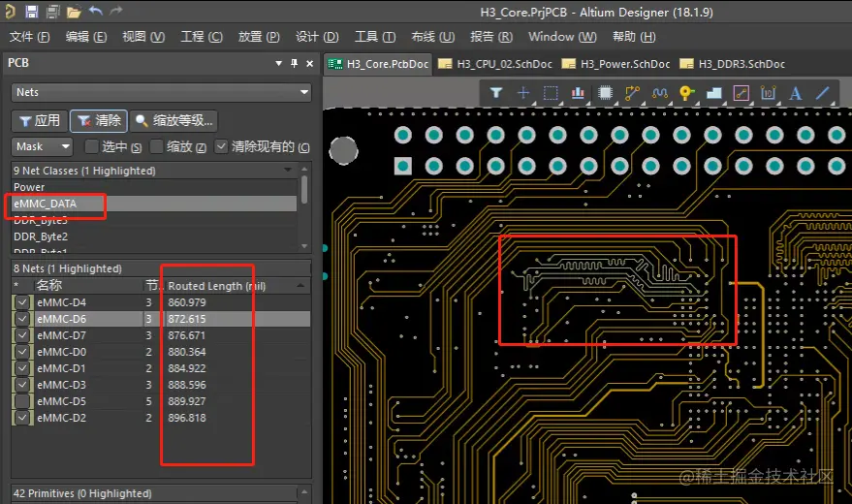Click the 名称 name column header
852x504 pixels.
click(48, 285)
